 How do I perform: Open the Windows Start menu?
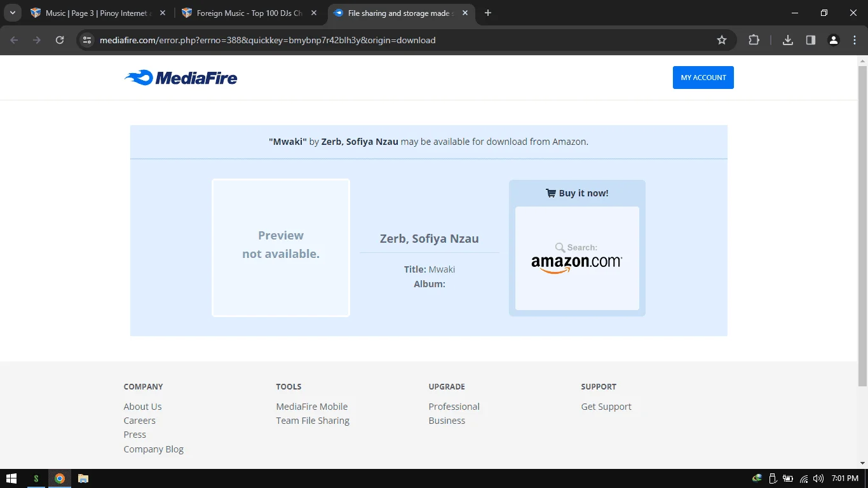coord(11,478)
